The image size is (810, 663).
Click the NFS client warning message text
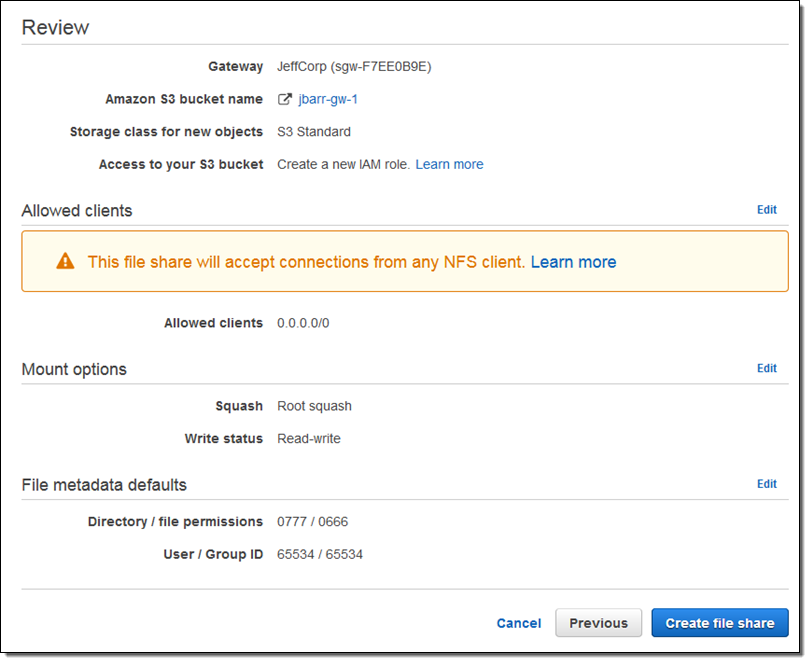[305, 262]
